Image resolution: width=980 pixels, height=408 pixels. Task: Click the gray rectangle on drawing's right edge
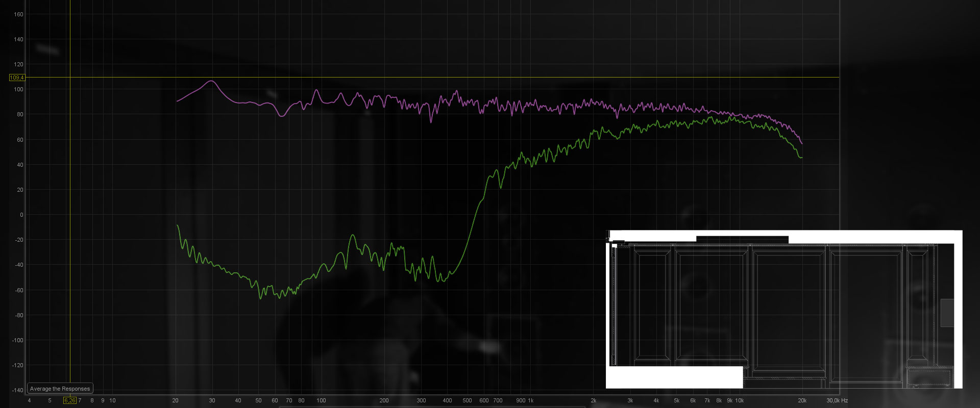(947, 313)
